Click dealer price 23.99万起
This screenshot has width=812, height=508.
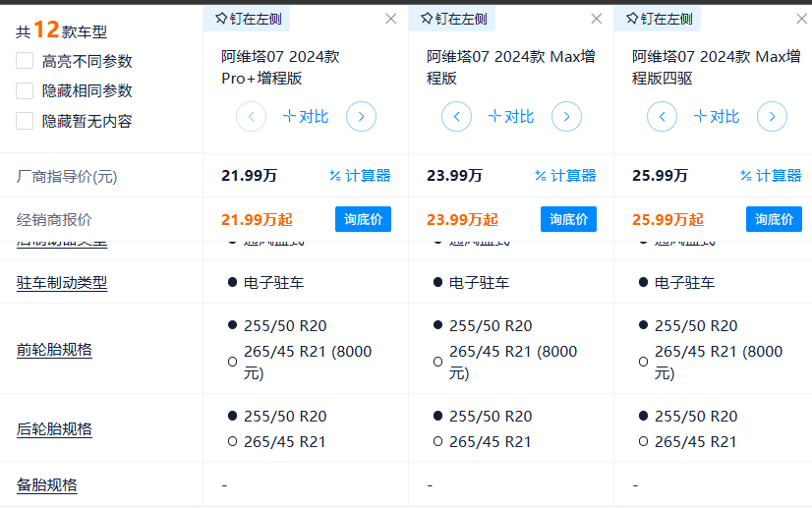click(x=462, y=219)
